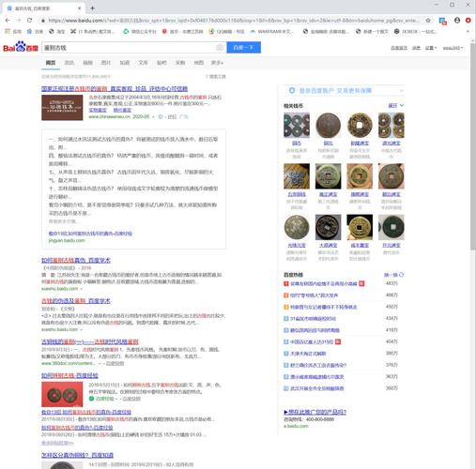This screenshot has width=476, height=469.
Task: Click the page vertical scrollbar thumb
Action: [x=473, y=147]
